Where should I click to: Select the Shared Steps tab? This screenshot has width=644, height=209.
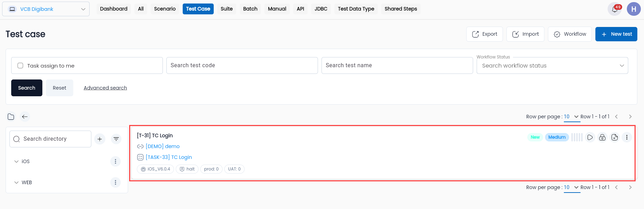(401, 9)
